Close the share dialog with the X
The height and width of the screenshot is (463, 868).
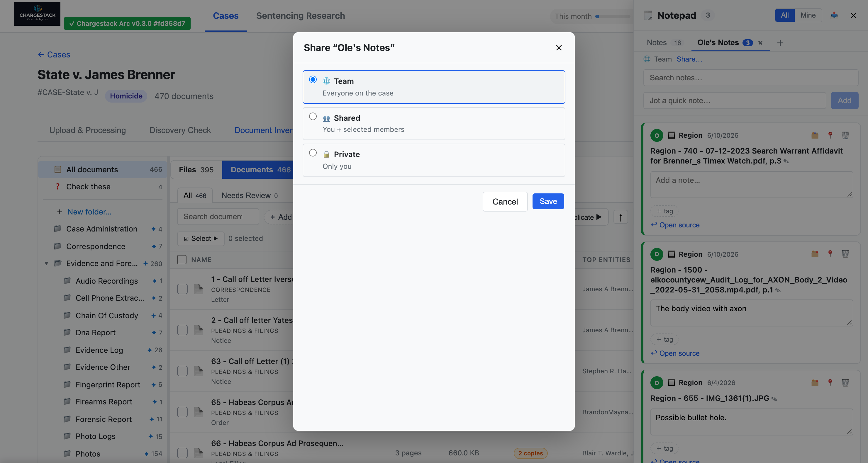559,48
